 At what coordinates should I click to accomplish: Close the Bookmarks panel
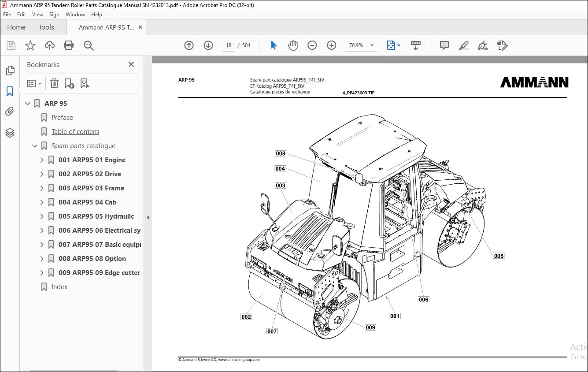tap(131, 64)
